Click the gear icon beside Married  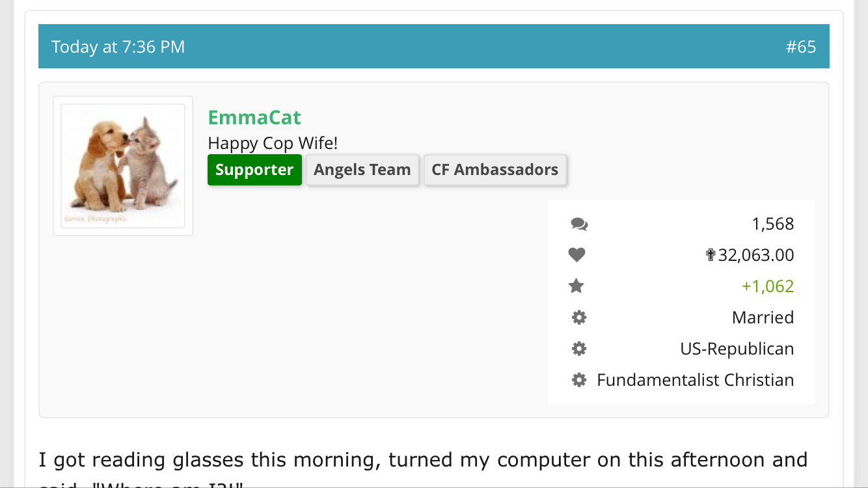[x=579, y=318]
